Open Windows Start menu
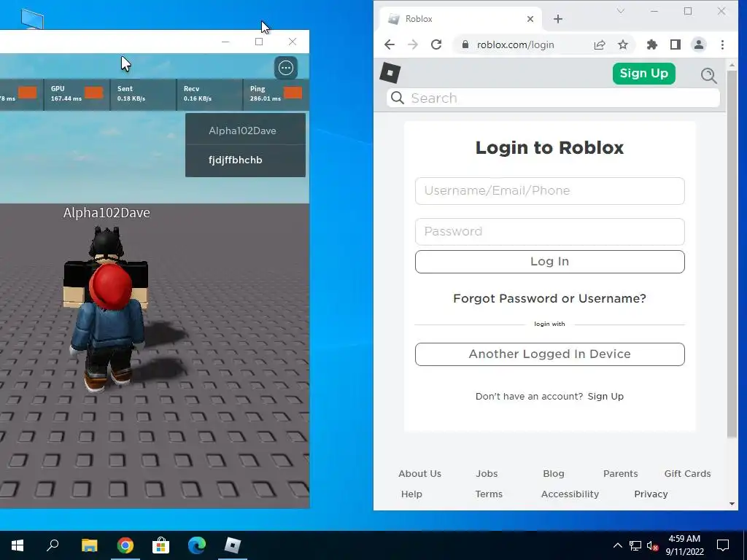 click(18, 545)
